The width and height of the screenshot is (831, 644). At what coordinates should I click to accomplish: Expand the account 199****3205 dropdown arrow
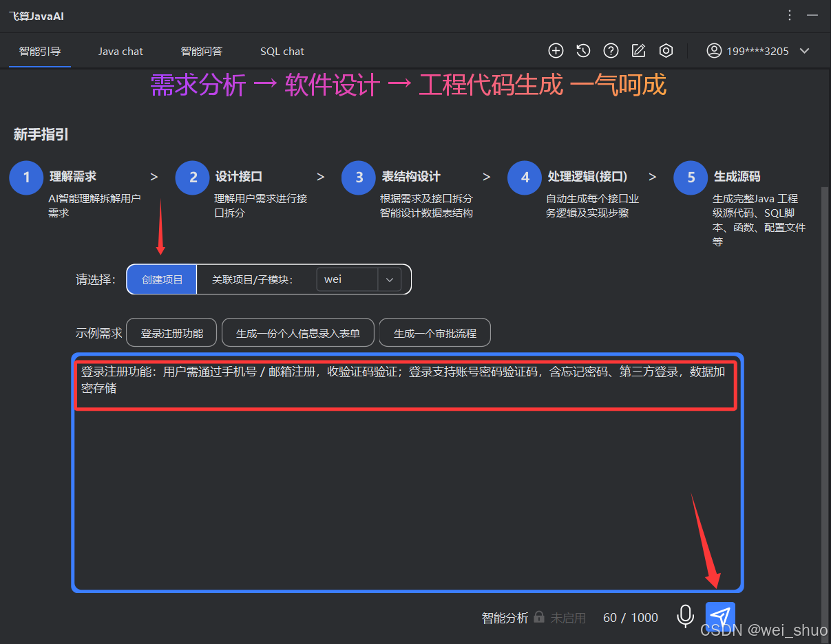tap(804, 51)
